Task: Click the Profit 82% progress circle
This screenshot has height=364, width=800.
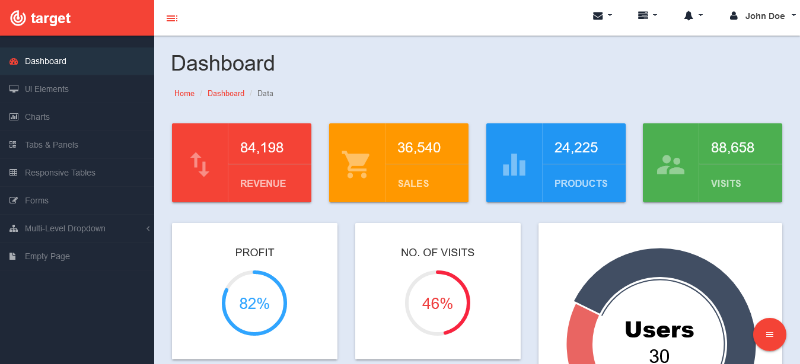Action: point(254,303)
